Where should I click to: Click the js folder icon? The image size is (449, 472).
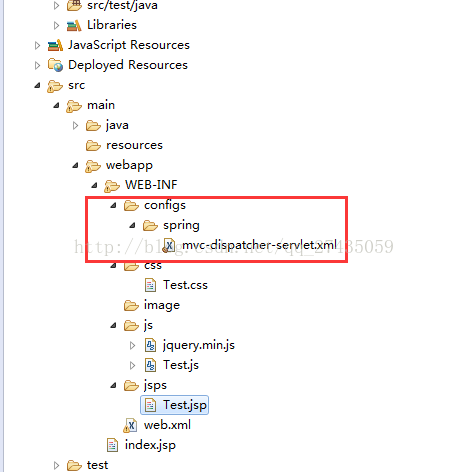click(x=131, y=325)
